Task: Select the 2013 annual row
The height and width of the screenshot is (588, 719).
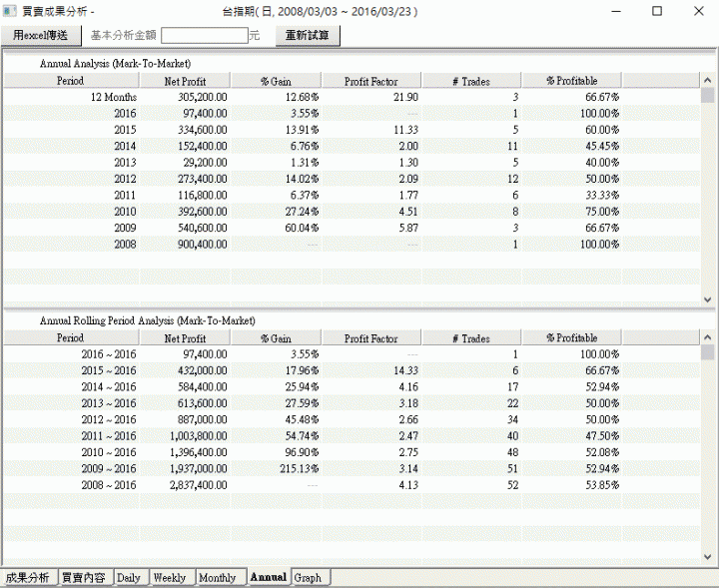Action: [352, 163]
